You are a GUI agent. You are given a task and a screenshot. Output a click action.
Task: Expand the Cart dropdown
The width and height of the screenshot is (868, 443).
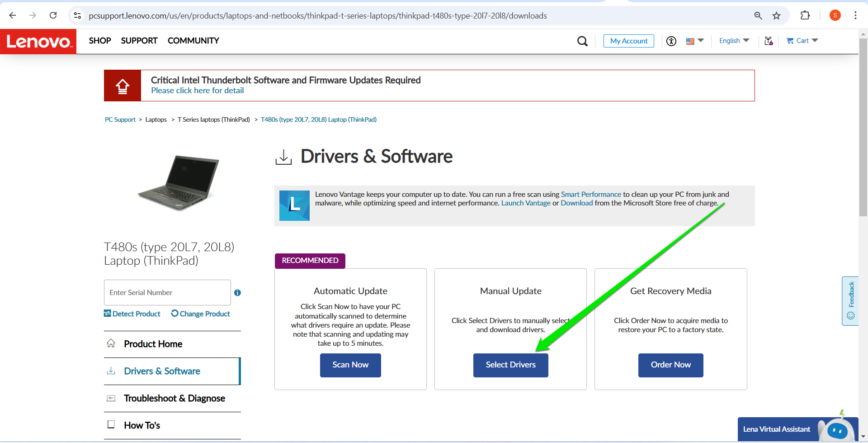pyautogui.click(x=802, y=41)
